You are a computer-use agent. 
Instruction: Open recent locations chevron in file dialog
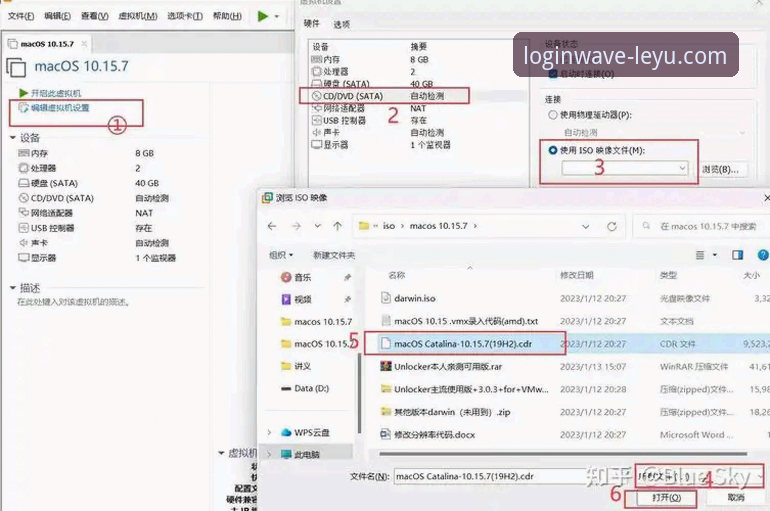[318, 226]
